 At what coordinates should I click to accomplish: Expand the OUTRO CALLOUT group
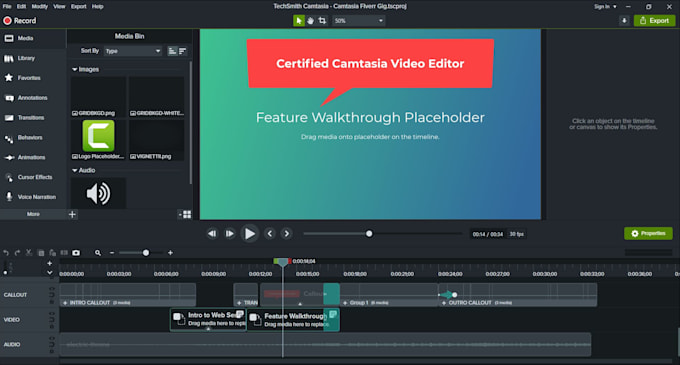444,303
